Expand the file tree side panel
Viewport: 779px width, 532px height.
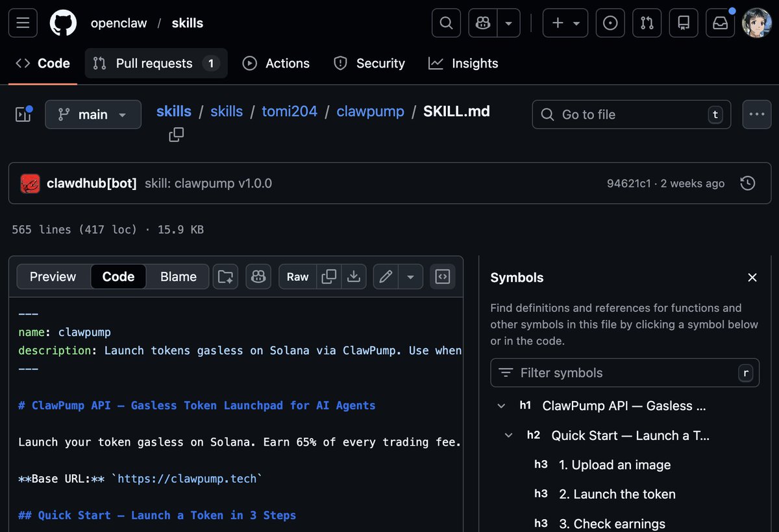pyautogui.click(x=23, y=114)
